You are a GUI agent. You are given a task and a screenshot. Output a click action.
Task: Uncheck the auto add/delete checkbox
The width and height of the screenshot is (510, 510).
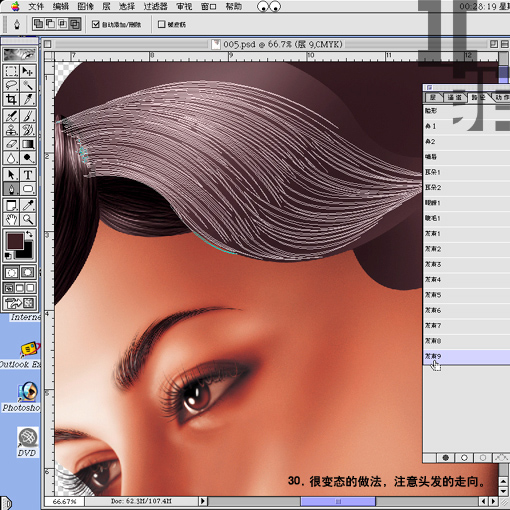[x=96, y=24]
